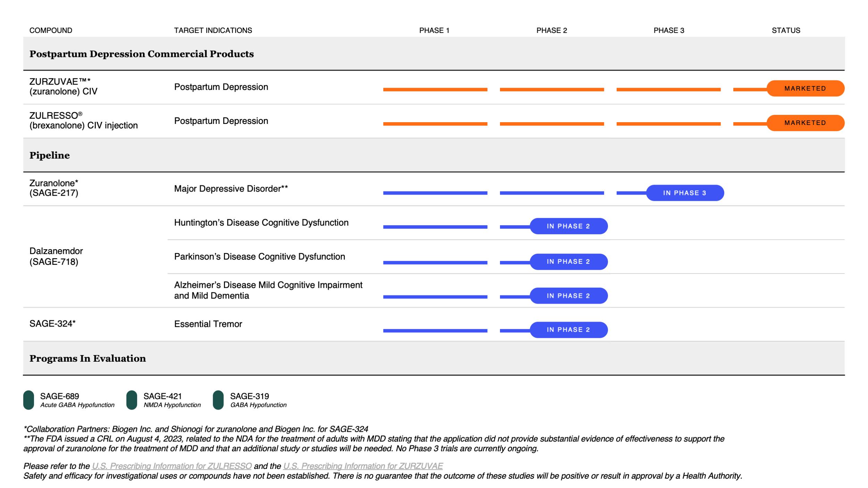Click the ZURZUVAE Marketed status badge
The width and height of the screenshot is (868, 488).
(x=805, y=89)
